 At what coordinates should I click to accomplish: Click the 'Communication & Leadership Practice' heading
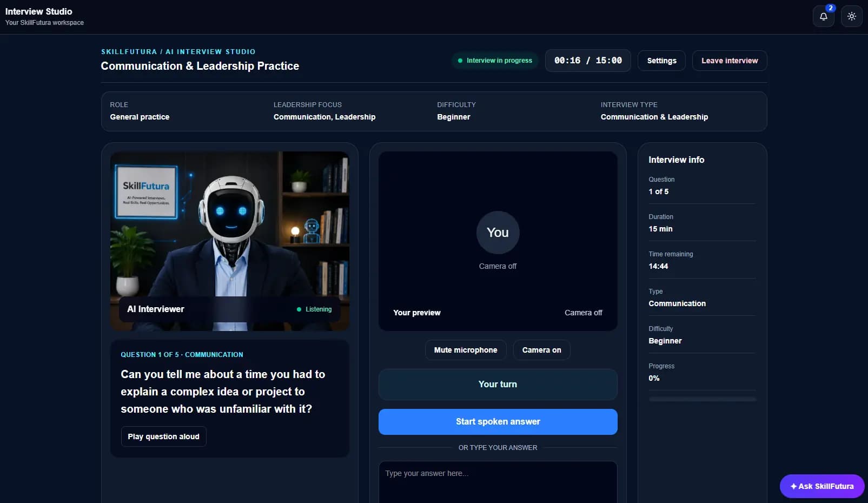[x=200, y=66]
